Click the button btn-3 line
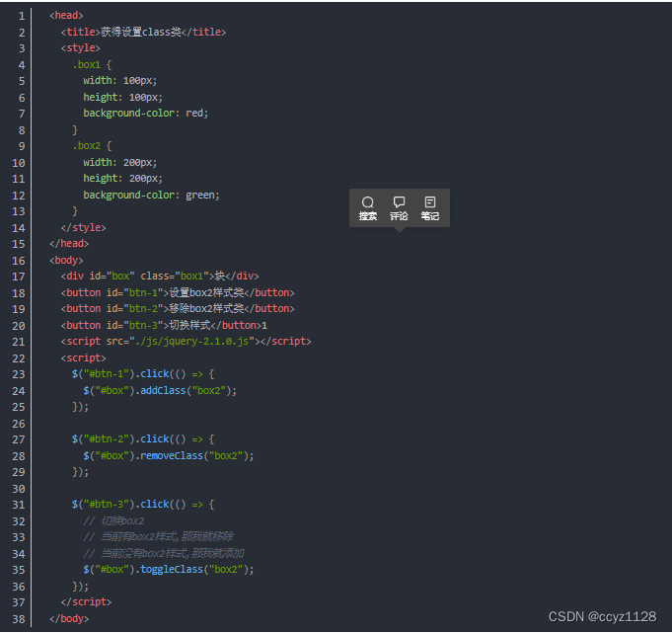 pos(164,326)
